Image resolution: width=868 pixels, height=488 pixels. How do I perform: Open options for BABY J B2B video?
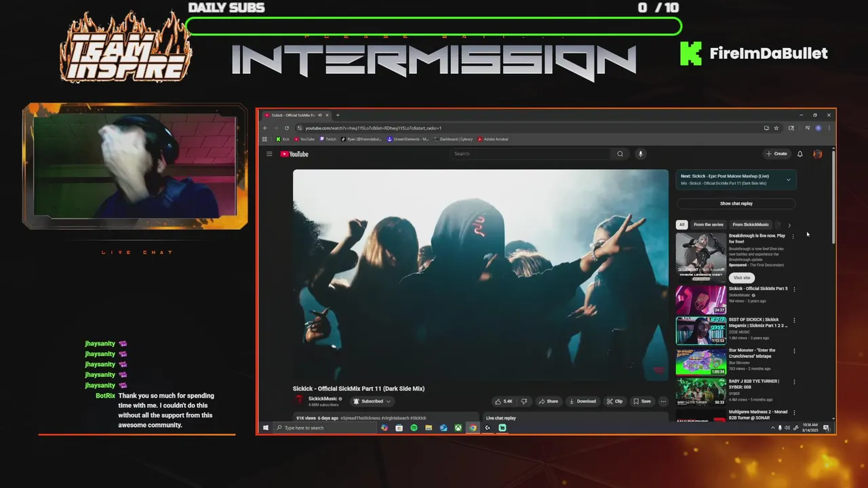click(x=794, y=382)
